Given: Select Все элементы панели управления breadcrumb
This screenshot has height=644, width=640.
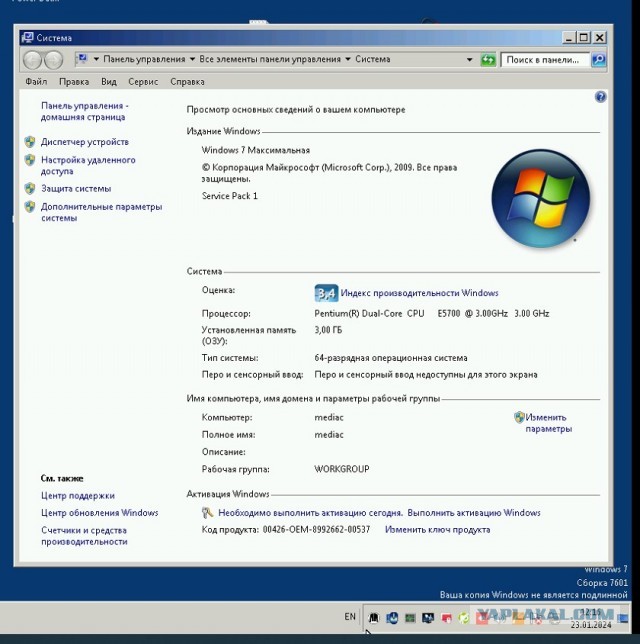Looking at the screenshot, I should click(x=270, y=60).
